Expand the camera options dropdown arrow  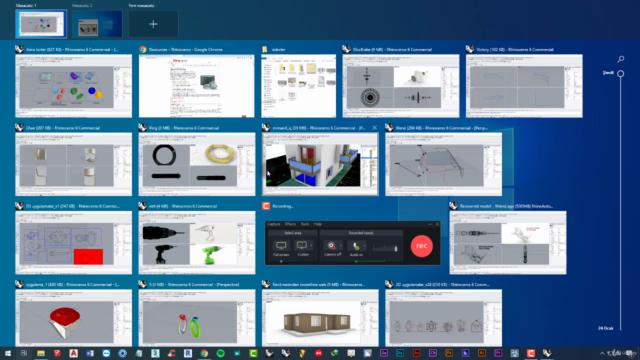point(340,246)
